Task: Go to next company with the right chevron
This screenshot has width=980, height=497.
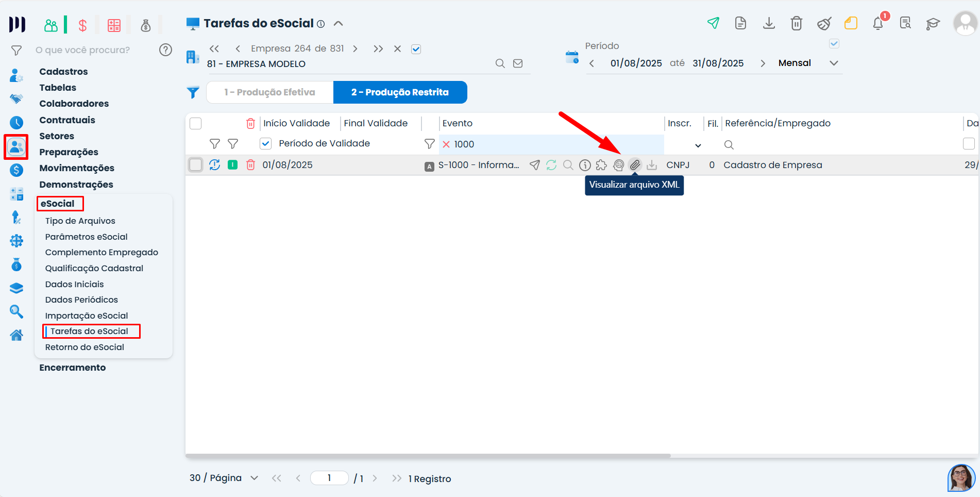Action: coord(355,49)
